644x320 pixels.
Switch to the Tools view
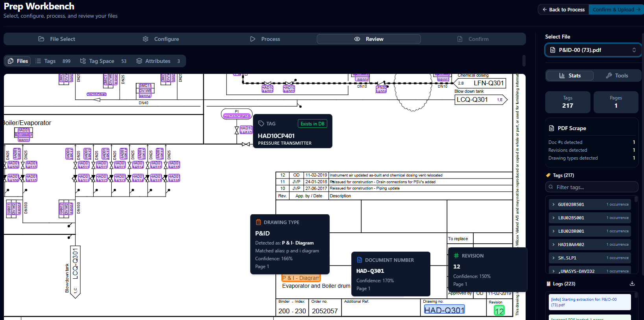click(617, 75)
